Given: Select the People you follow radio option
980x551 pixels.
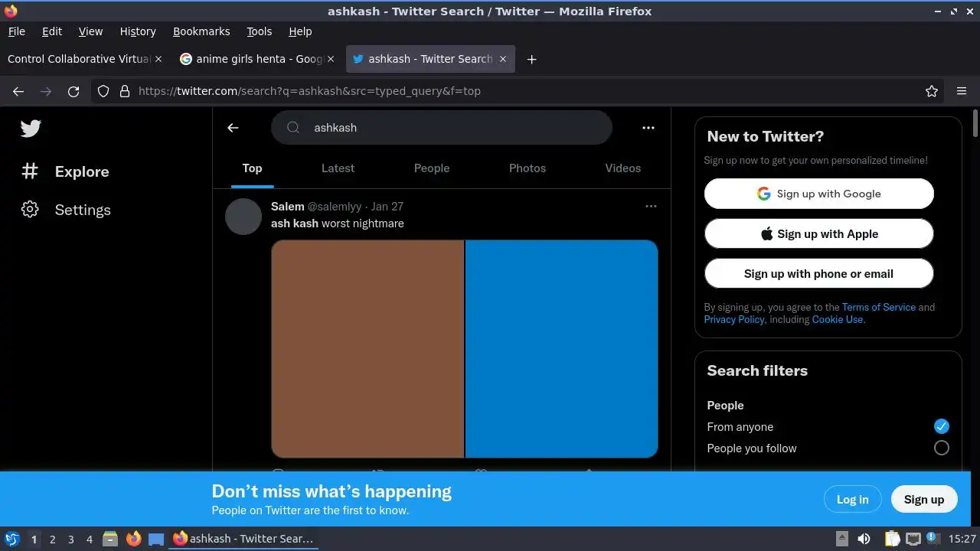Looking at the screenshot, I should (x=942, y=448).
